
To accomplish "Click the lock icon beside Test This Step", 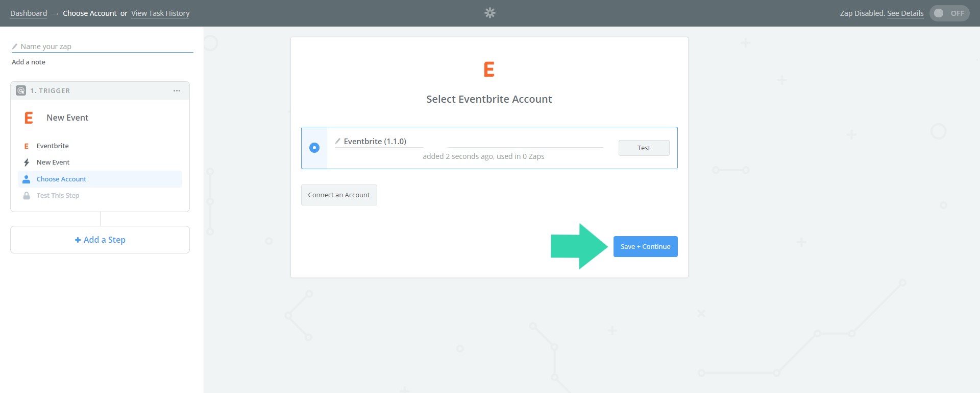I will [27, 196].
